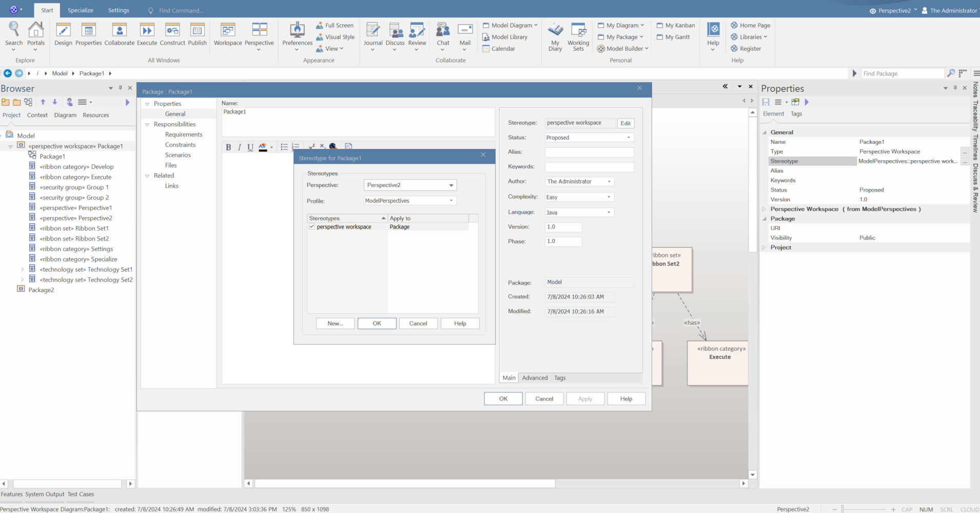Open the Resources tab in Browser
This screenshot has width=980, height=513.
pos(96,115)
